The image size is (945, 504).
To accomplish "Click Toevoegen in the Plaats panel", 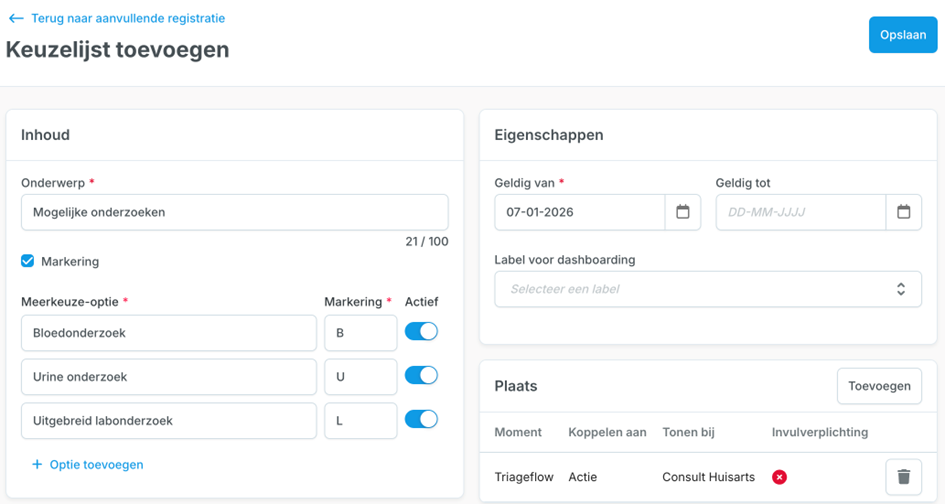I will click(x=878, y=386).
